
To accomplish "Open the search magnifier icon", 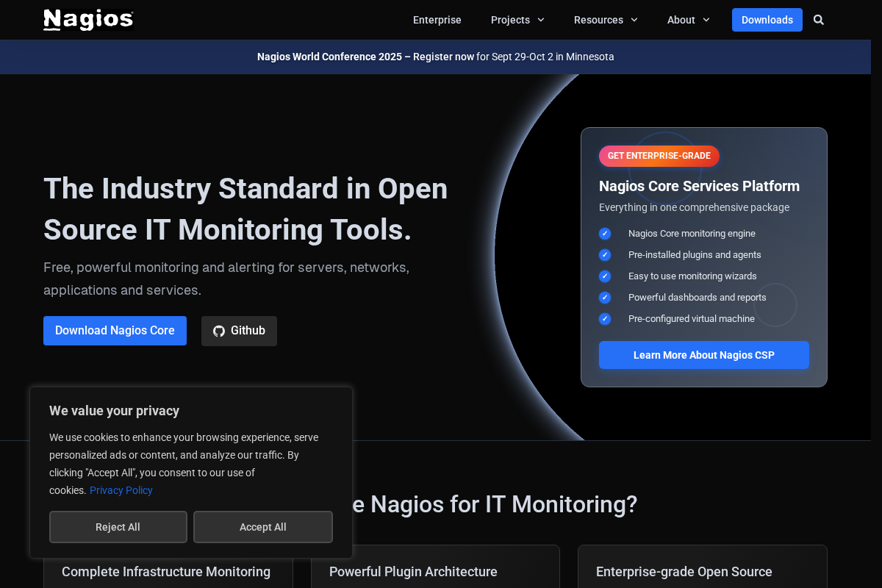I will tap(819, 20).
